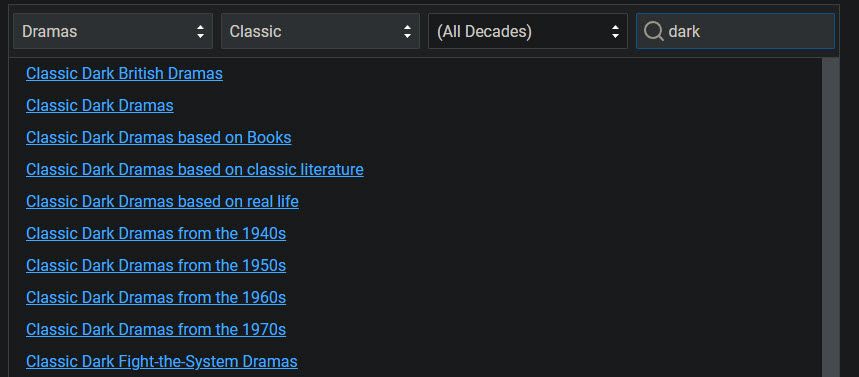Select Classic Dark Dramas from the 1960s
859x377 pixels.
[x=156, y=297]
